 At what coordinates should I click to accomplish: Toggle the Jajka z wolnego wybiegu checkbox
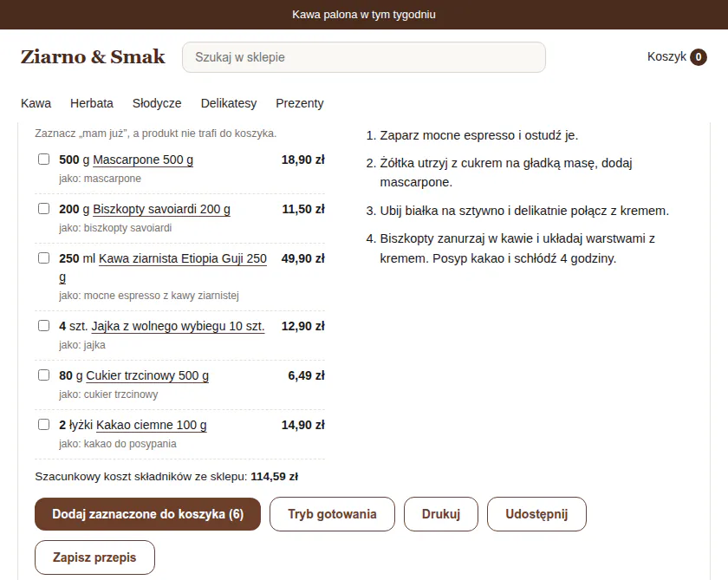[43, 325]
